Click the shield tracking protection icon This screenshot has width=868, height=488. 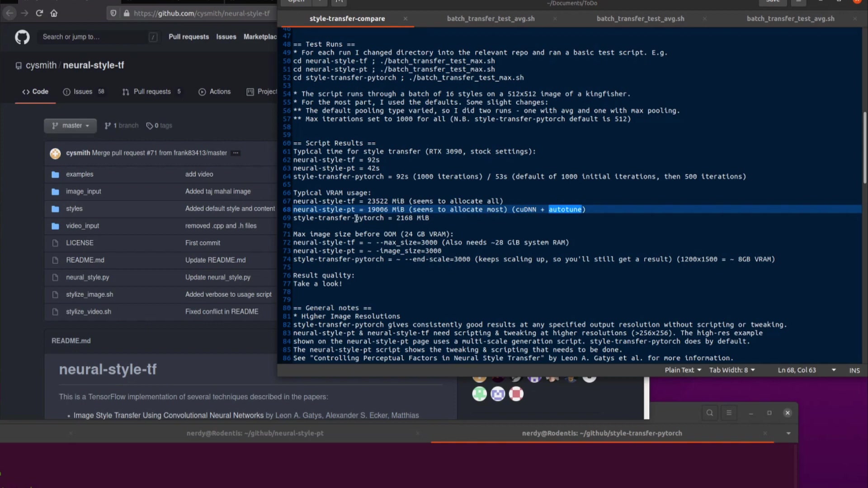[x=113, y=13]
